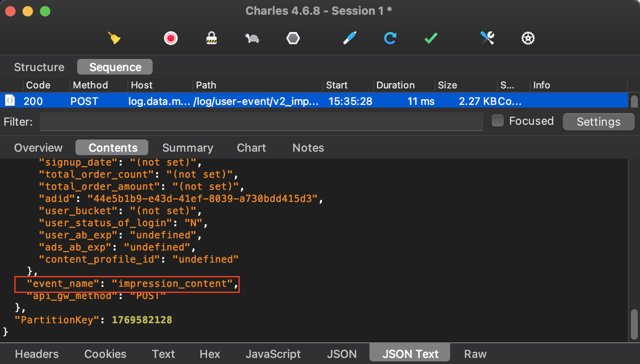Switch to JavaScript view
640x364 pixels.
273,354
